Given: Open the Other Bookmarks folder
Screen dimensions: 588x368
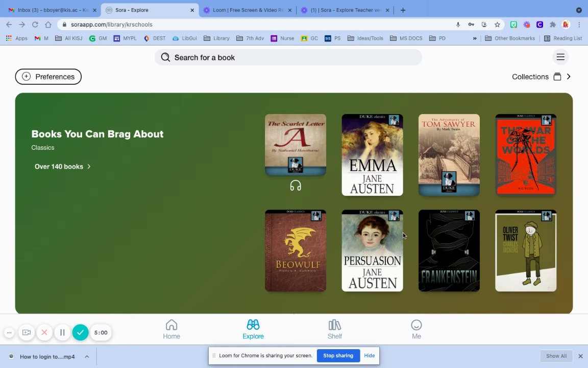Looking at the screenshot, I should coord(510,38).
